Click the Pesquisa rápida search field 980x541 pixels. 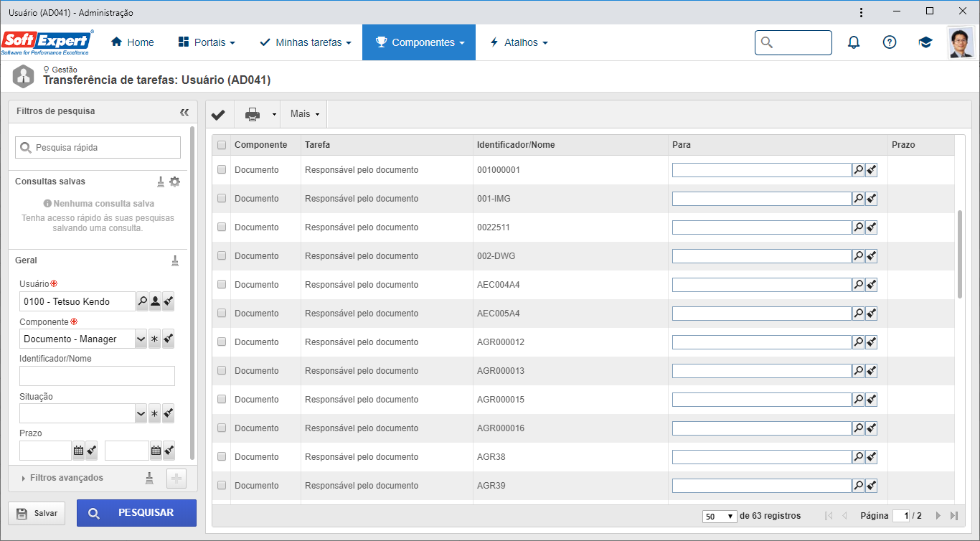(98, 147)
